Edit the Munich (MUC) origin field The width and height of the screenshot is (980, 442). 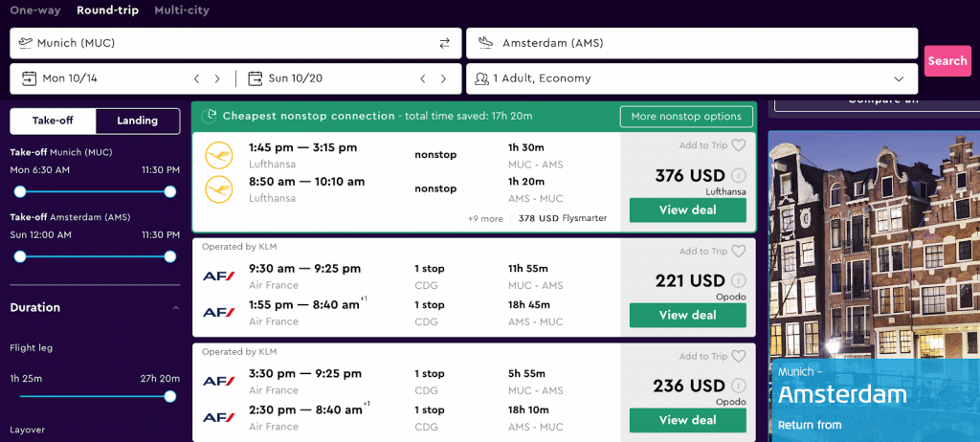tap(235, 43)
